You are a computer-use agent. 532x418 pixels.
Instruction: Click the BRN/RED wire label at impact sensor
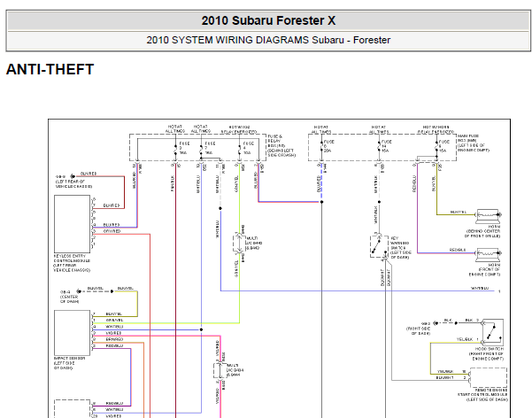click(114, 339)
